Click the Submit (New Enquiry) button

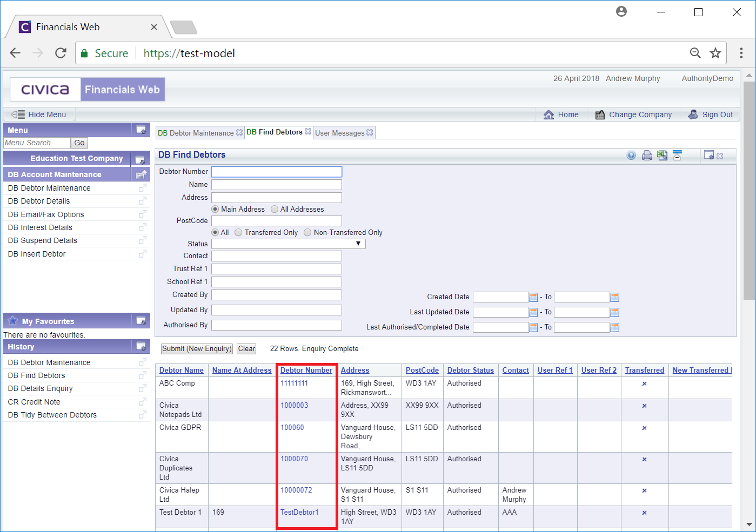click(197, 349)
